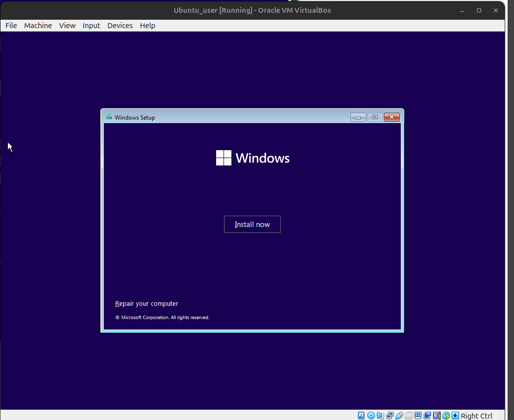Open the Devices menu
The width and height of the screenshot is (514, 420).
tap(120, 26)
